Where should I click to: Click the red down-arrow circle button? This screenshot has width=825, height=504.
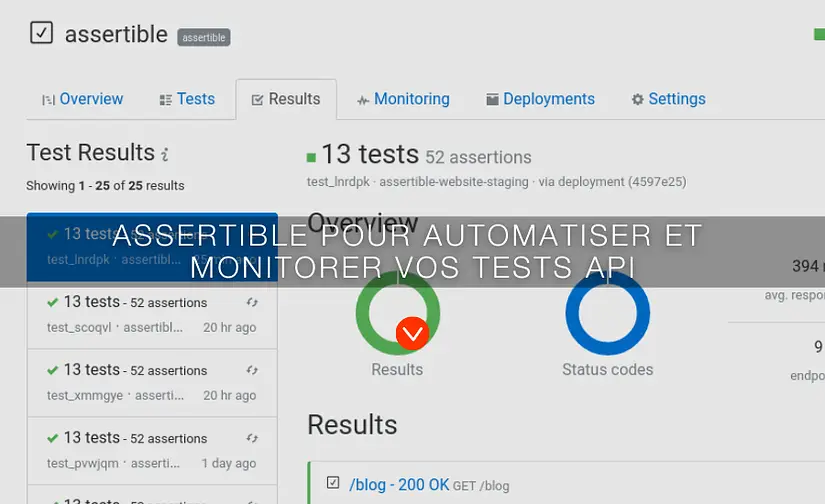pos(412,334)
